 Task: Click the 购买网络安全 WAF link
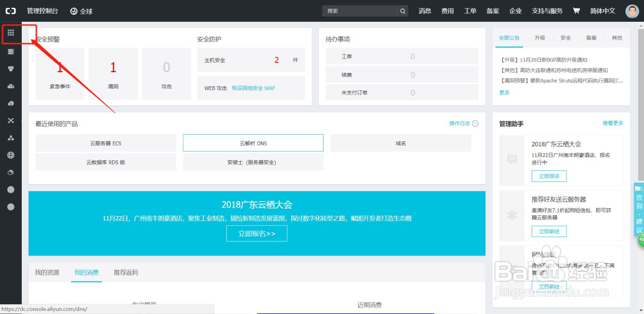coord(253,88)
